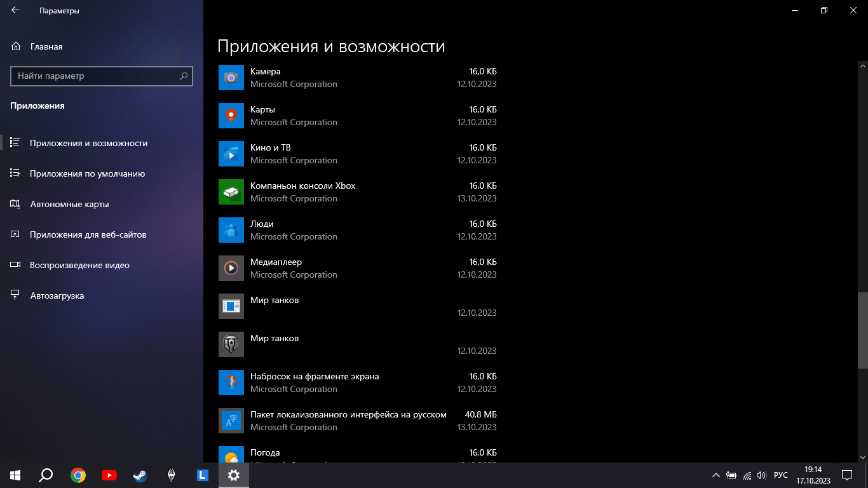Image resolution: width=868 pixels, height=488 pixels.
Task: Open the notification center icon
Action: (x=847, y=475)
